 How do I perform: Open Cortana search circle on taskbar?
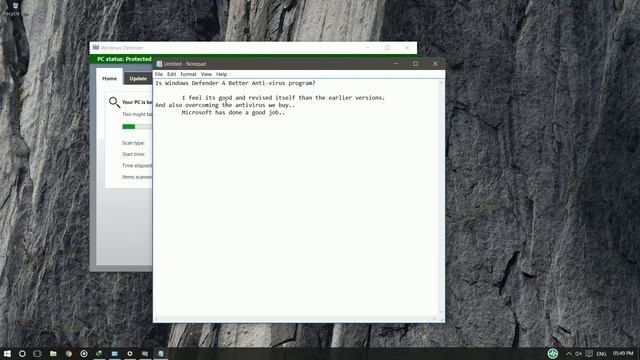tap(22, 353)
